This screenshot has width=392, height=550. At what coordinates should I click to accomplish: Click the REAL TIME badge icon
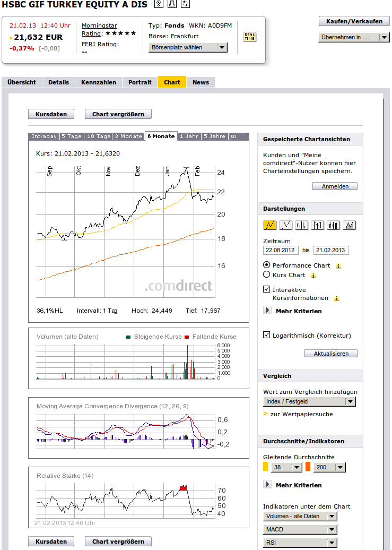[250, 37]
